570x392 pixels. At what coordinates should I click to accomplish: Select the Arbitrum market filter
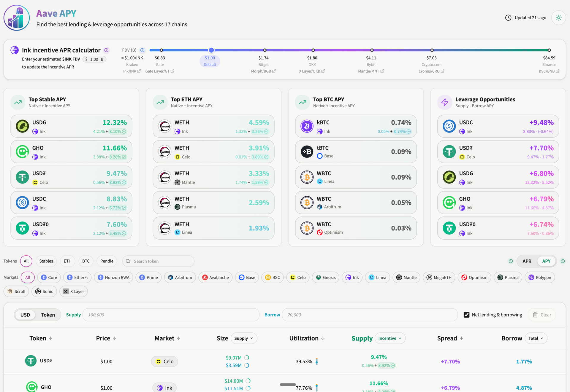(x=180, y=278)
